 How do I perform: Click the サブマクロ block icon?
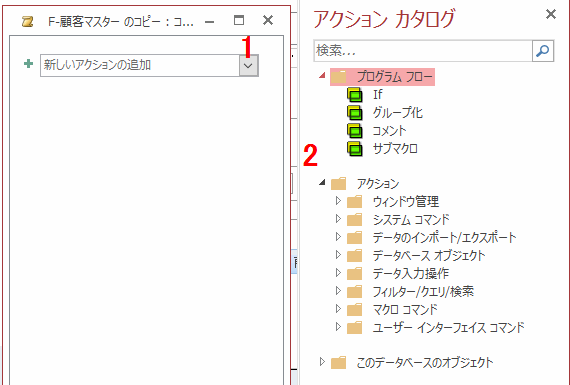point(355,149)
